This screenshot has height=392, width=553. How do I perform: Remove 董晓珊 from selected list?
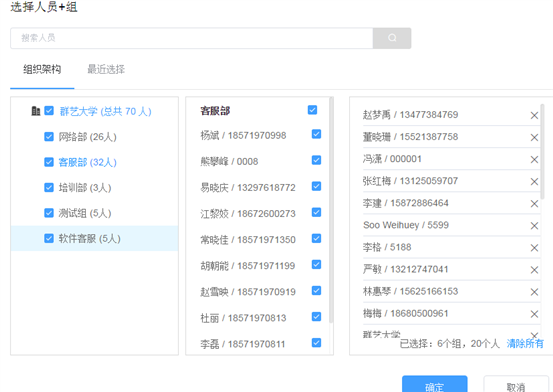[534, 137]
